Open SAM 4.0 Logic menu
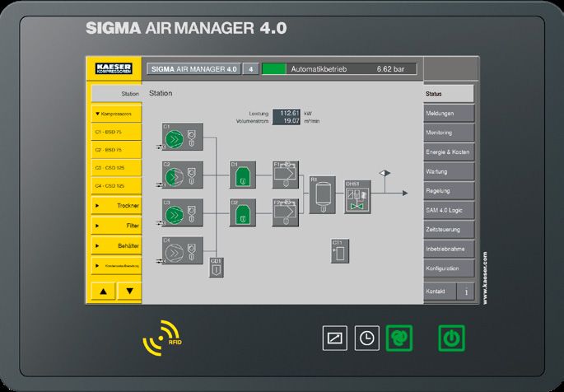Viewport: 564px width, 392px height. pos(449,210)
